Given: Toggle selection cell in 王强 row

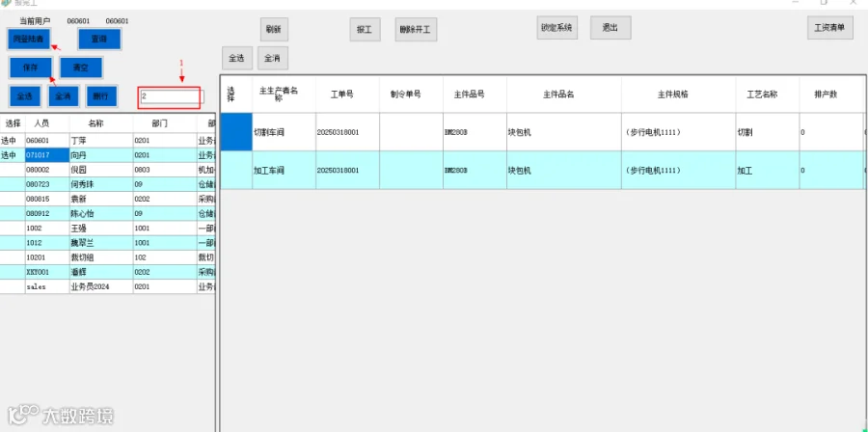Looking at the screenshot, I should (13, 229).
